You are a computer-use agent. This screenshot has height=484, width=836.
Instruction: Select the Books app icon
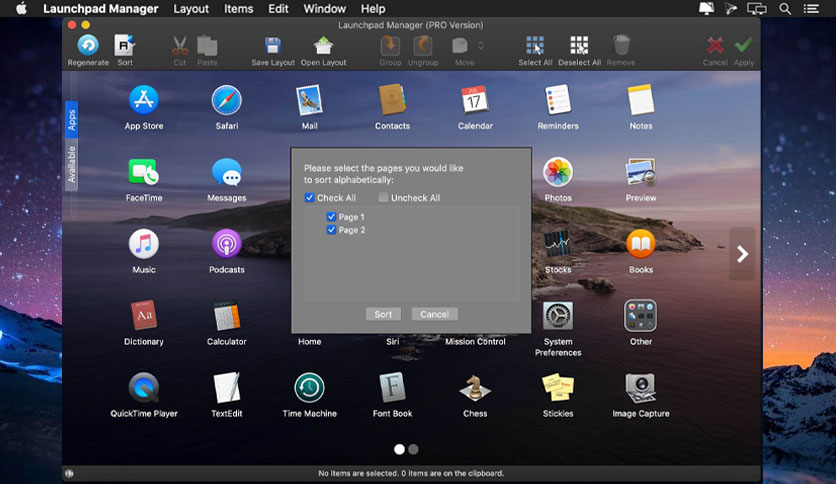[x=641, y=244]
